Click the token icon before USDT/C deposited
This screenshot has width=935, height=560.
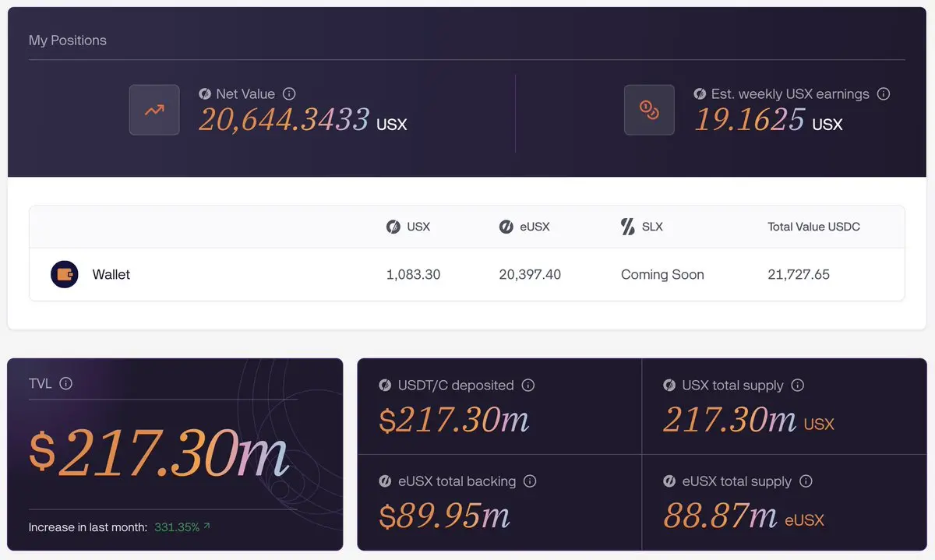pos(385,386)
